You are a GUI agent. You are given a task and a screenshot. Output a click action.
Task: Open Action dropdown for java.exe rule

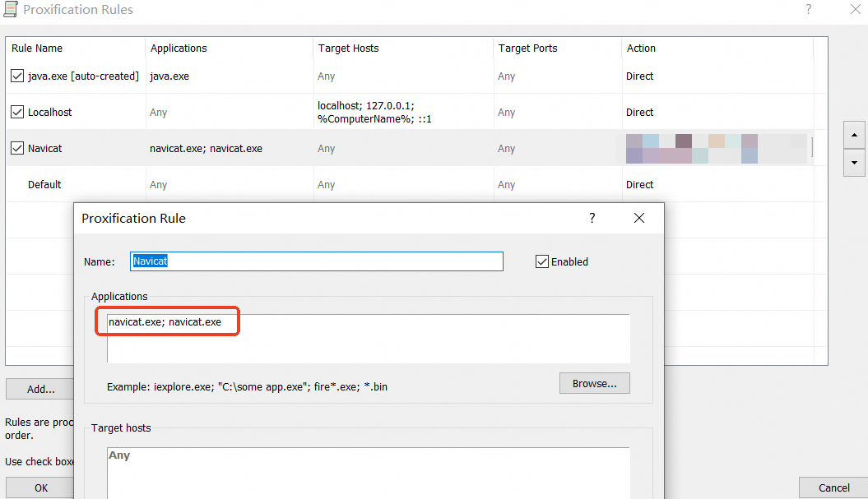pos(716,76)
